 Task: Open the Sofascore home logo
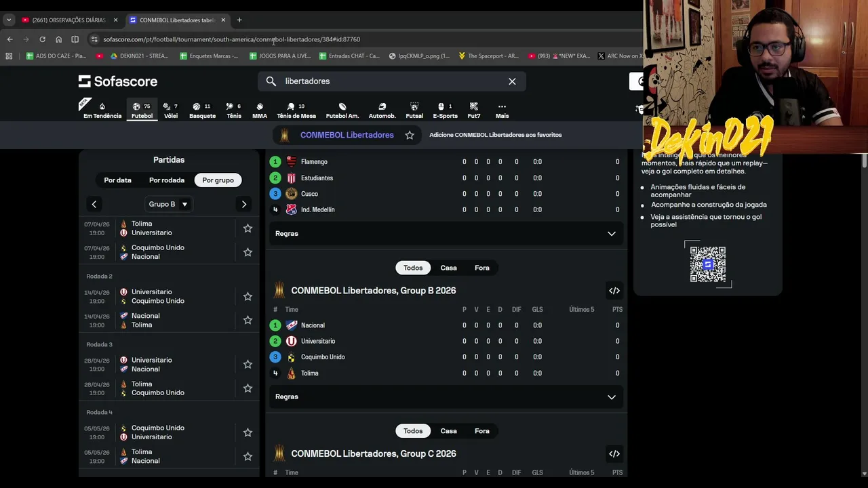118,81
